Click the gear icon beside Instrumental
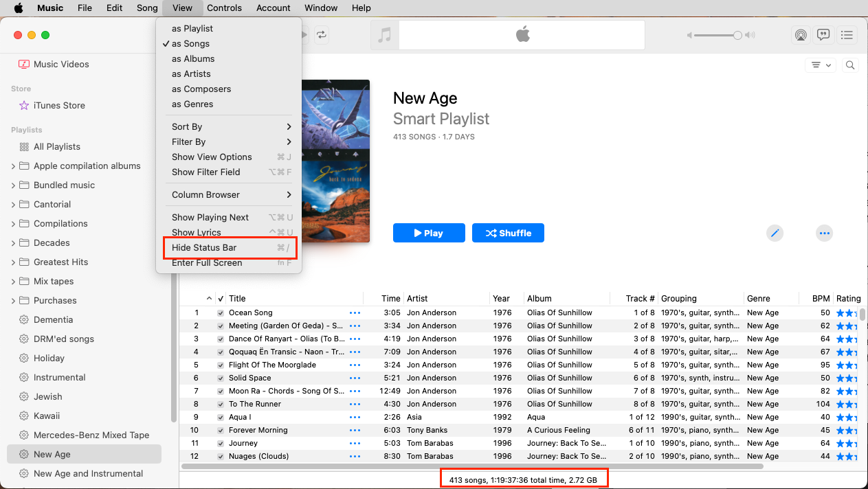The image size is (868, 489). (24, 377)
